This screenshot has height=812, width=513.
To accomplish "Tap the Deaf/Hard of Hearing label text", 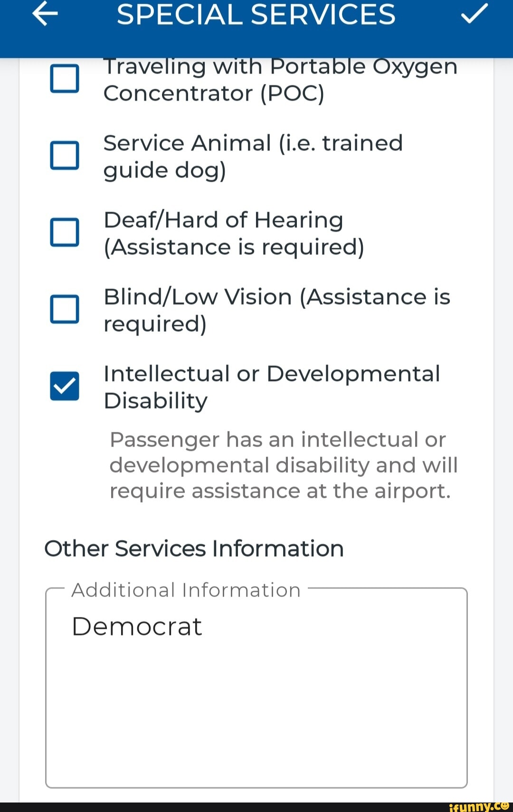I will (x=234, y=233).
